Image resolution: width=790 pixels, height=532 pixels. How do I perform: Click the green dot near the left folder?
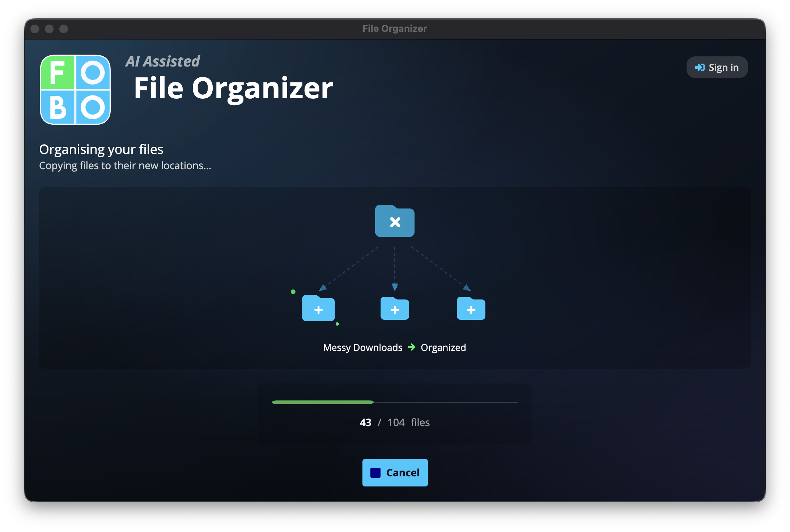(x=293, y=291)
